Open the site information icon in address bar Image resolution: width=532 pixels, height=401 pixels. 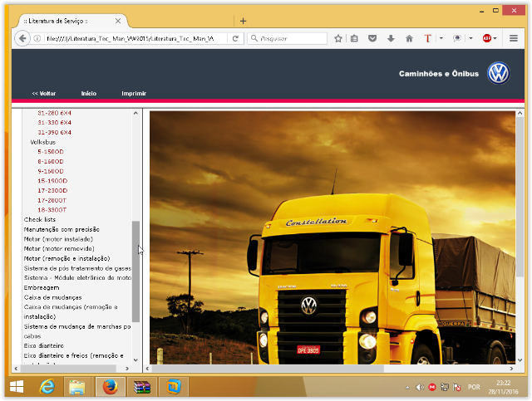[x=37, y=38]
